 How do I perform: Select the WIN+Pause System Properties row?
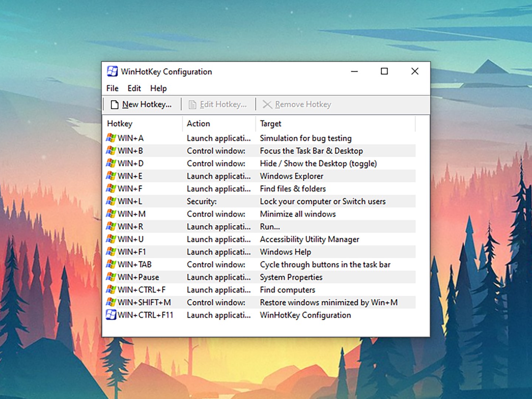click(x=259, y=277)
